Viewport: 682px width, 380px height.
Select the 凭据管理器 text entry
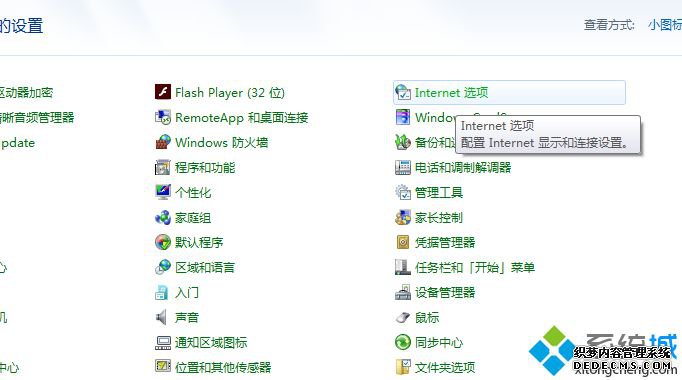445,243
